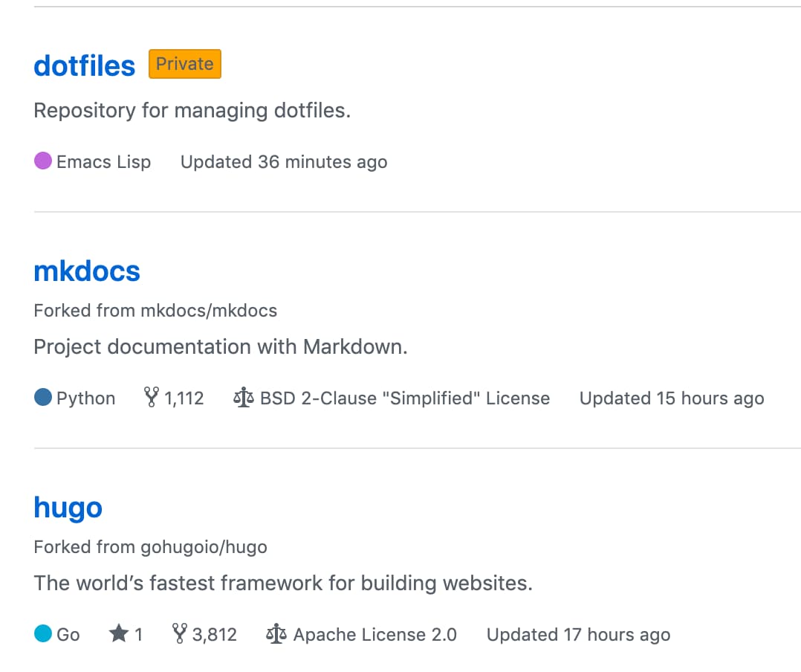This screenshot has height=672, width=801.
Task: Click the BSD 2-Clause license label
Action: click(405, 398)
